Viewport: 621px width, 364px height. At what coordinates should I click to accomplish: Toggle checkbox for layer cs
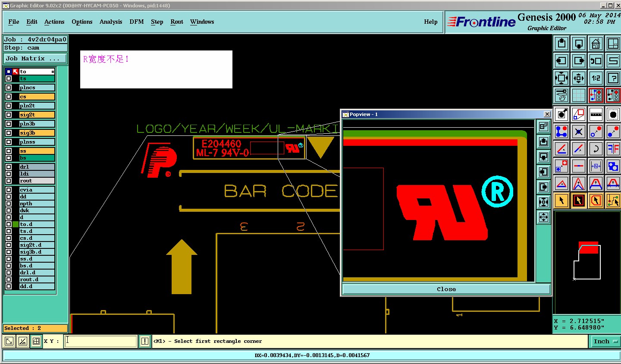pos(9,97)
